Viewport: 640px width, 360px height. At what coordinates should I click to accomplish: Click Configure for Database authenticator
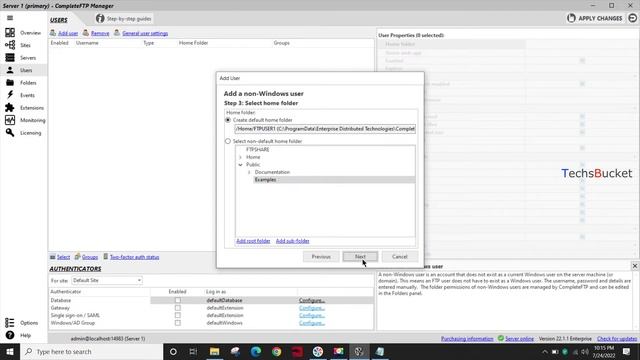coord(312,300)
